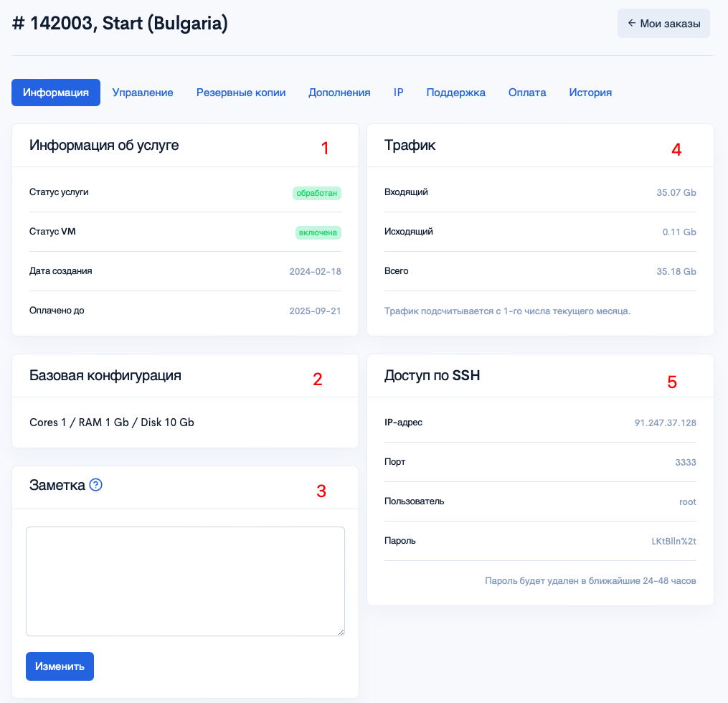
Task: Click the SSH port value 3333
Action: click(x=686, y=462)
